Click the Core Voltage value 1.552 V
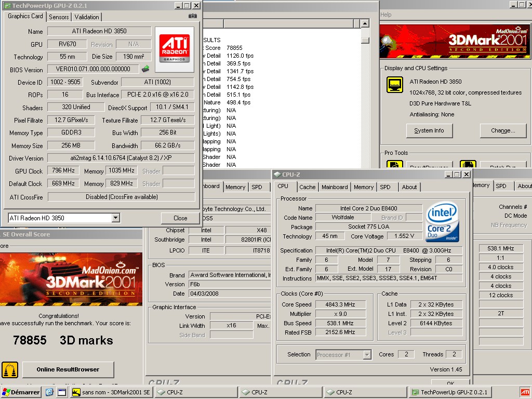This screenshot has height=399, width=532. tap(404, 236)
